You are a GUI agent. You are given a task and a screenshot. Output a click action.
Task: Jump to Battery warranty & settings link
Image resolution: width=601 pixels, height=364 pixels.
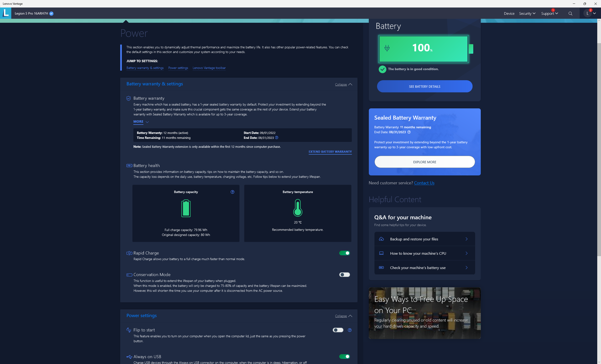point(145,68)
